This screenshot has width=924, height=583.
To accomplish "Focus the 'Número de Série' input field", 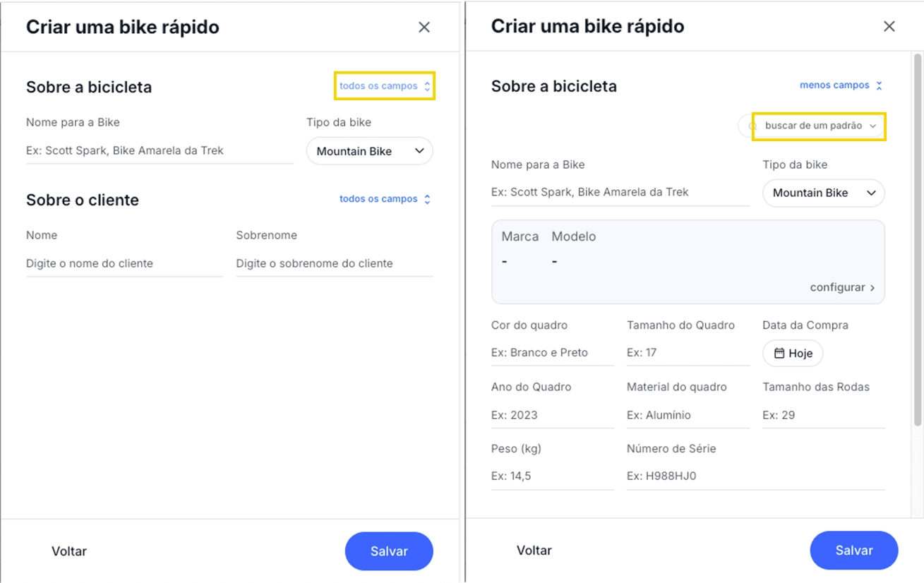I will pyautogui.click(x=755, y=476).
